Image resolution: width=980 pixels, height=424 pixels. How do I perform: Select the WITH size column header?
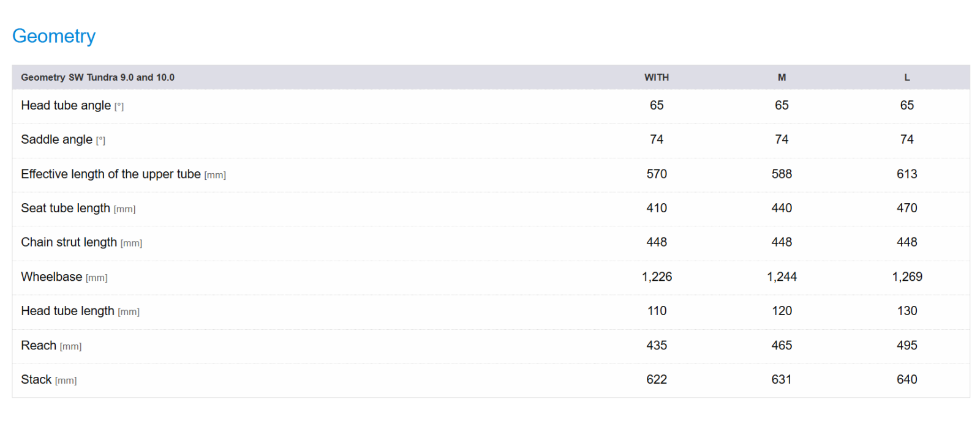pos(656,78)
